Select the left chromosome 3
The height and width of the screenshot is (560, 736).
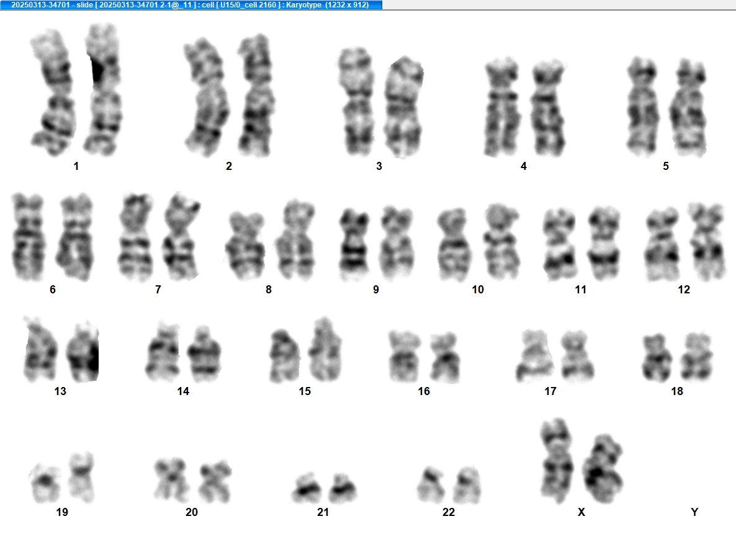coord(357,102)
